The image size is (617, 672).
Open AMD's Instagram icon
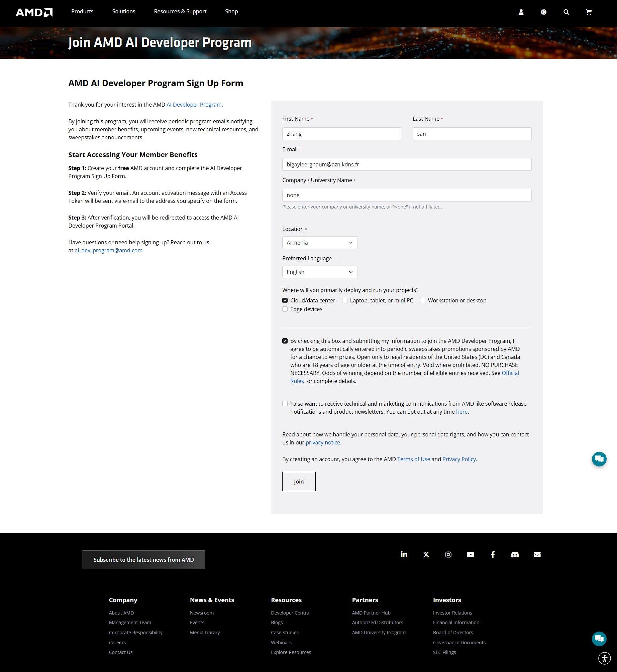(x=448, y=554)
